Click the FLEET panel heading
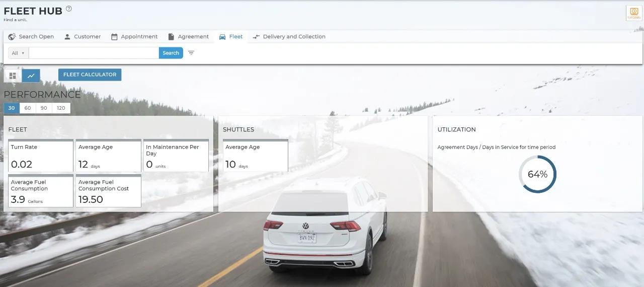Screen dimensions: 644x287 click(x=18, y=129)
